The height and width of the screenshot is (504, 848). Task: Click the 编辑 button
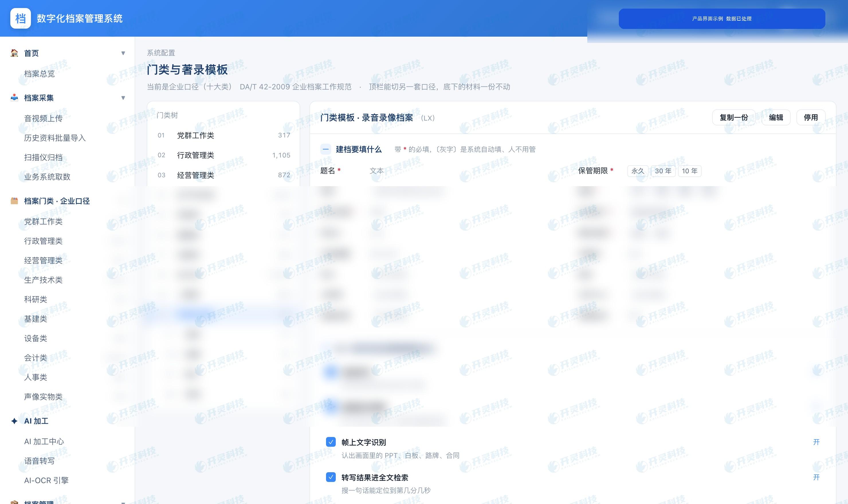[x=776, y=117]
